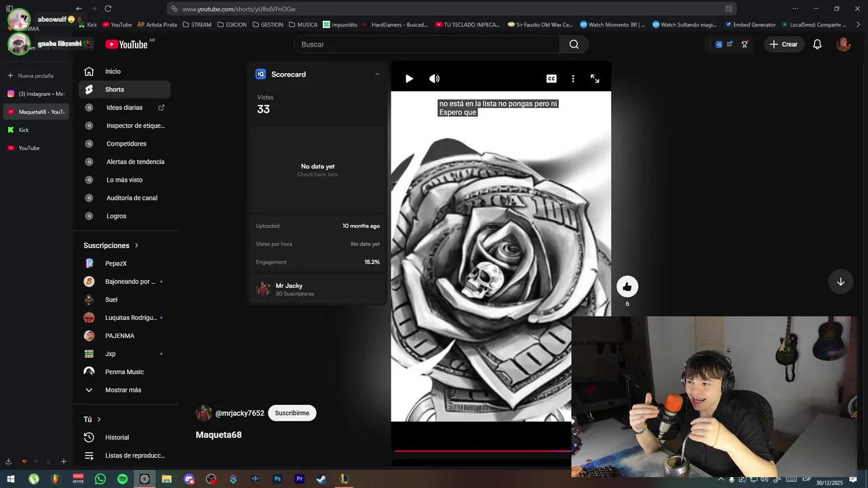Open Listas de reproducción item
The width and height of the screenshot is (868, 488).
pyautogui.click(x=124, y=455)
